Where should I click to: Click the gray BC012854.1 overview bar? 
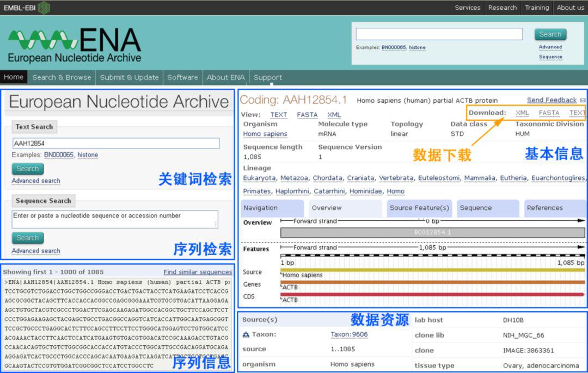click(x=432, y=233)
